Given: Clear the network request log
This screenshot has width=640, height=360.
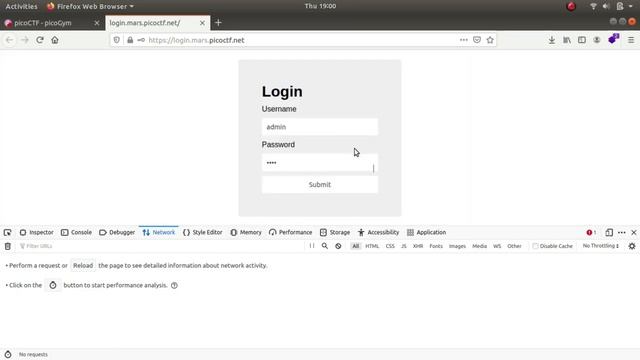Looking at the screenshot, I should click(x=7, y=246).
